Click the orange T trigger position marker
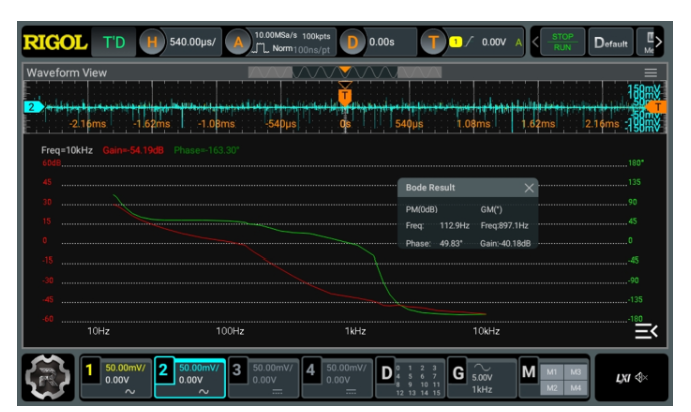This screenshot has width=691, height=412. (x=345, y=96)
